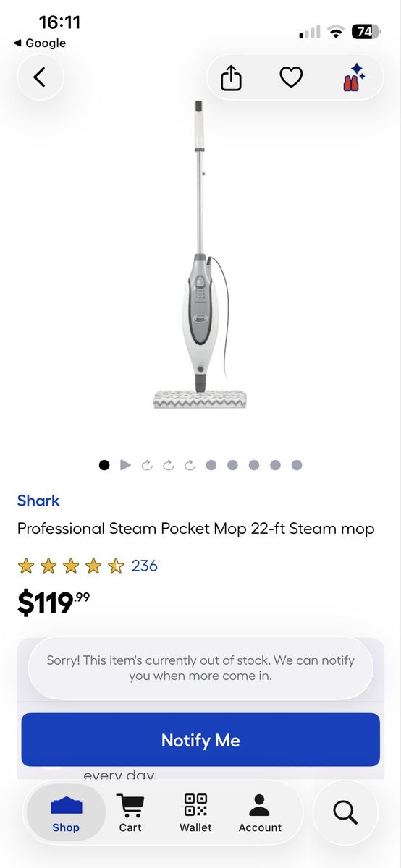Save item with the heart icon
Image resolution: width=401 pixels, height=868 pixels.
coord(291,77)
